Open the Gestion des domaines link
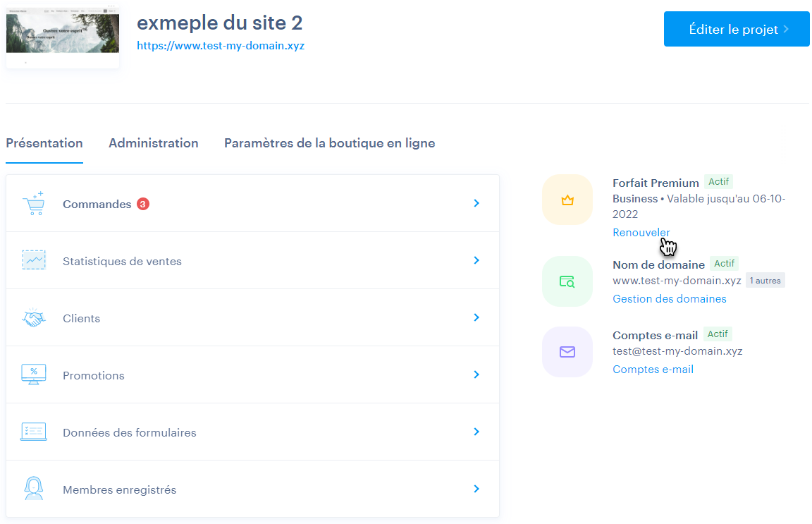 pos(669,299)
